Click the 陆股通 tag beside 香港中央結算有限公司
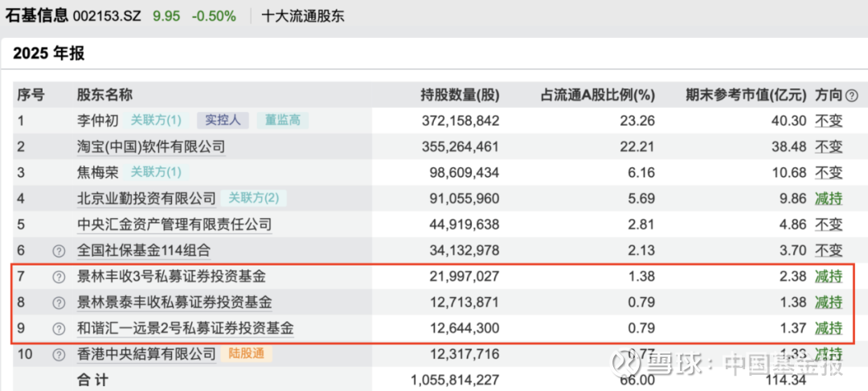This screenshot has height=391, width=868. click(x=248, y=354)
